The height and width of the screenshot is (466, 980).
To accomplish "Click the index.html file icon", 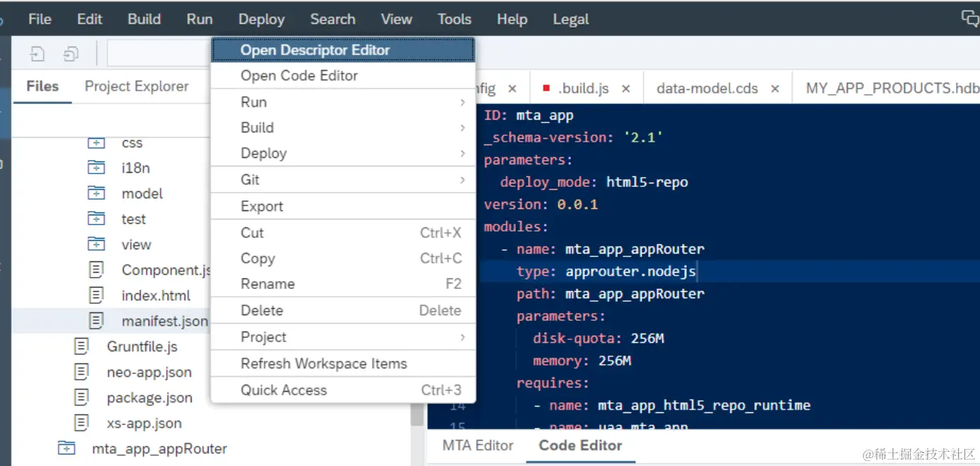I will (96, 295).
